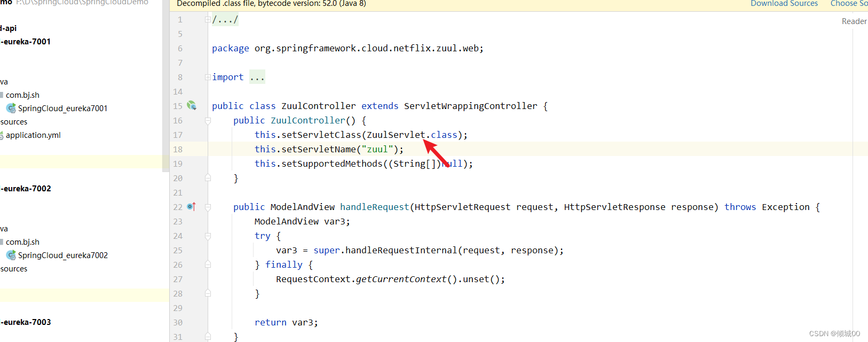This screenshot has width=868, height=342.
Task: Collapse handleRequest method at line 22
Action: pyautogui.click(x=208, y=207)
